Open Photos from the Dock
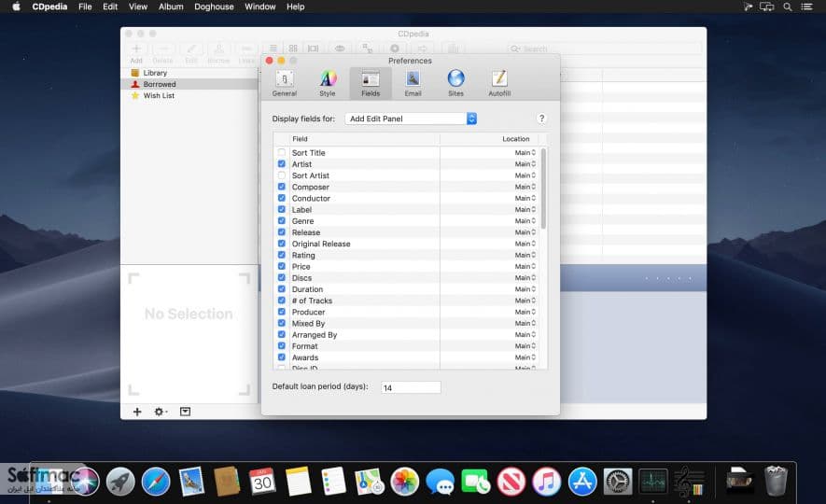The width and height of the screenshot is (826, 504). point(404,481)
